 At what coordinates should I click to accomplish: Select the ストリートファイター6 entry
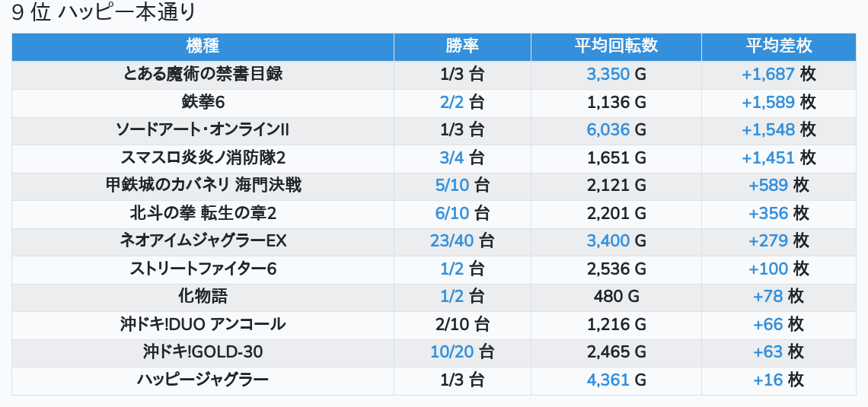203,269
